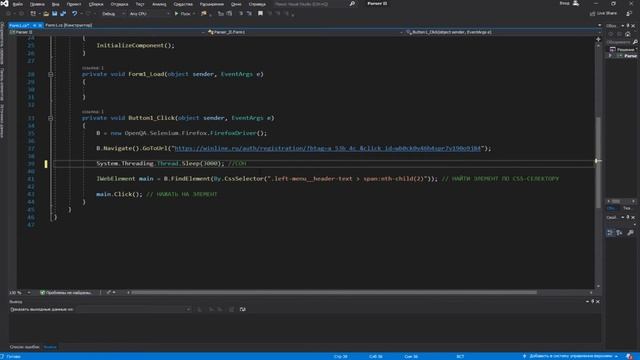Click the editor horizontal scrollbar

pos(334,292)
